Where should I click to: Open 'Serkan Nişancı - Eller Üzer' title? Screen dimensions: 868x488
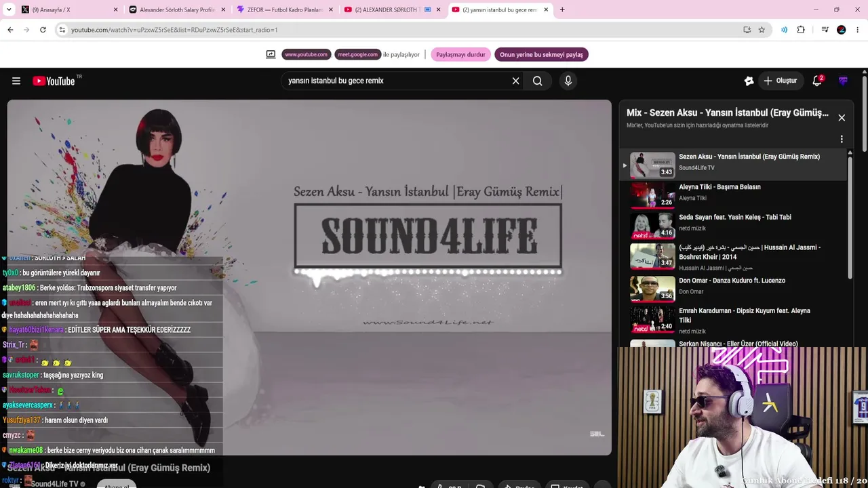(738, 344)
